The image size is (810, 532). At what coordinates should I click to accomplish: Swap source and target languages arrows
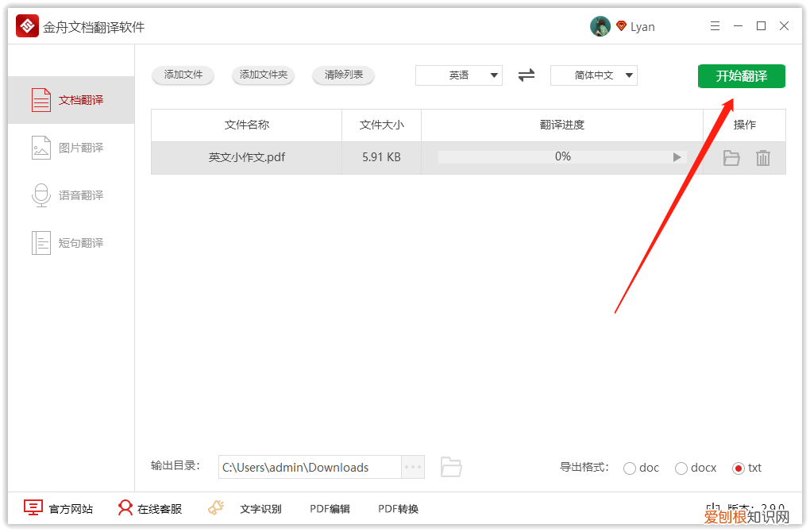pos(526,75)
